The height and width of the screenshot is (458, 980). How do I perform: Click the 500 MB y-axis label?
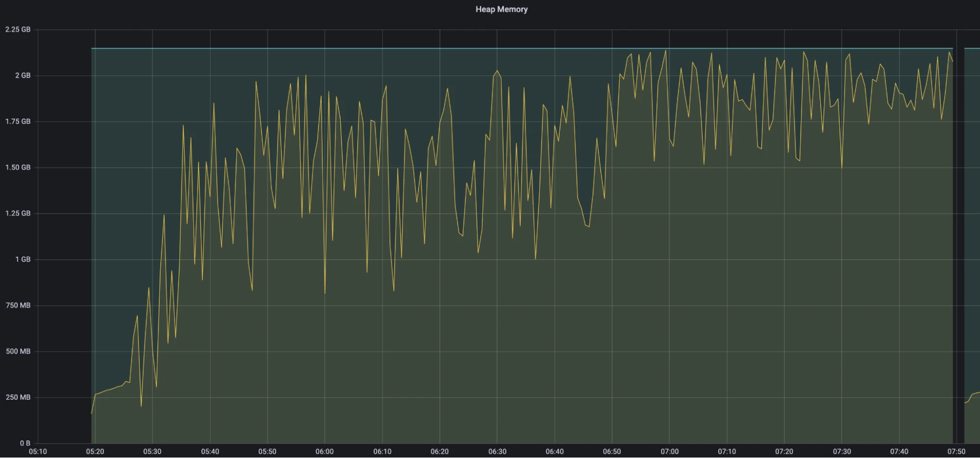18,351
